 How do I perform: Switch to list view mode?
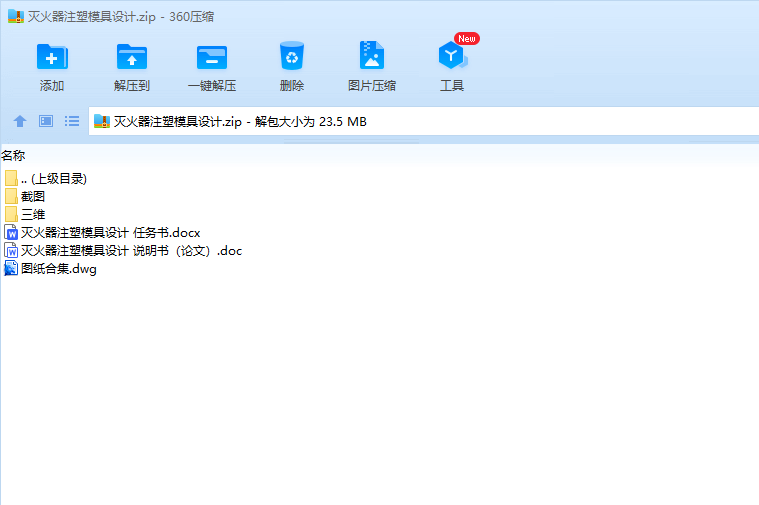[x=72, y=121]
